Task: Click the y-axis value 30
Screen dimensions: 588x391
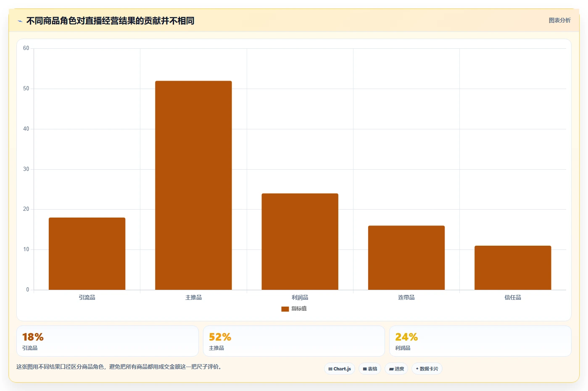Action: 26,169
